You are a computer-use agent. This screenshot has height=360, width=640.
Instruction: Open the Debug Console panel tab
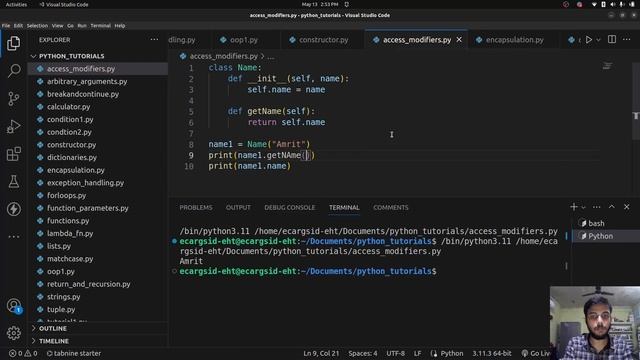289,207
